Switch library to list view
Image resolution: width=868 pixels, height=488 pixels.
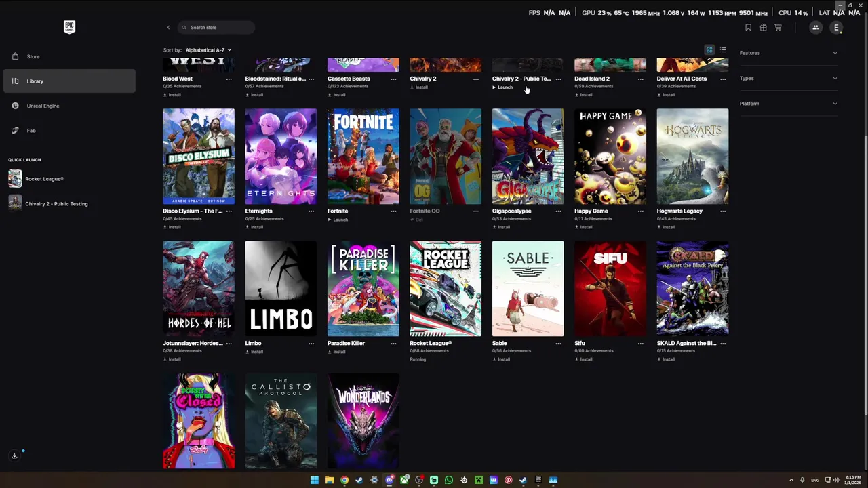pos(723,49)
